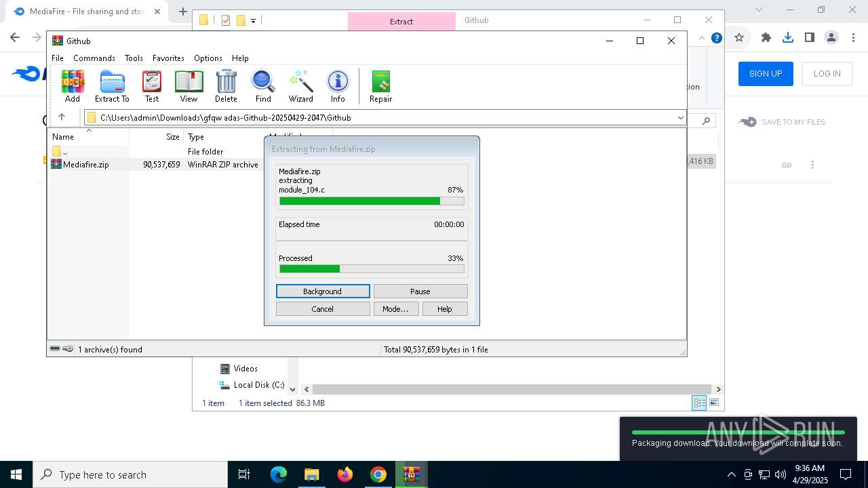Show hidden system tray icons chevron
The height and width of the screenshot is (488, 868).
pyautogui.click(x=731, y=474)
